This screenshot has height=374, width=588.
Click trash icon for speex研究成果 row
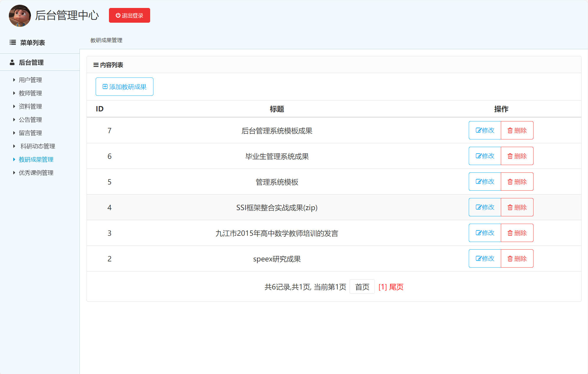[510, 259]
